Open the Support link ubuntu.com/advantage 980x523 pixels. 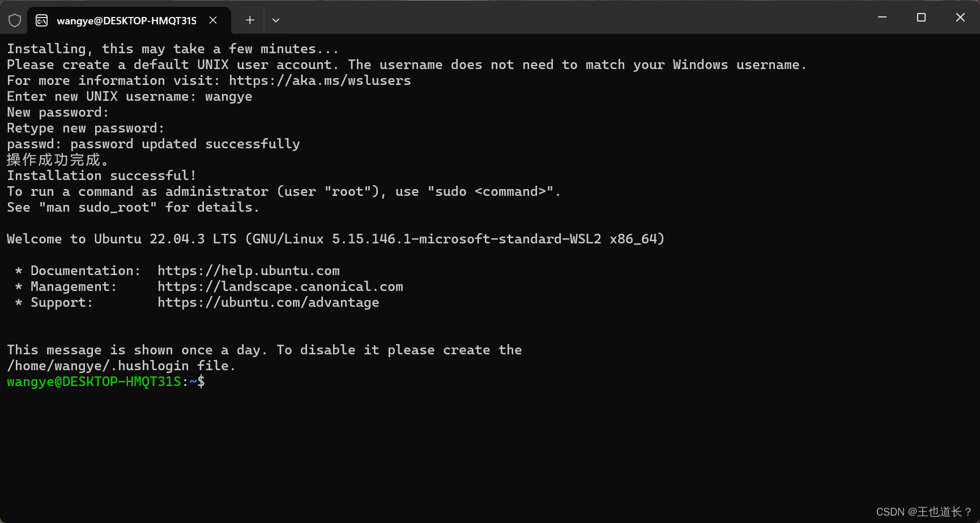[x=268, y=302]
